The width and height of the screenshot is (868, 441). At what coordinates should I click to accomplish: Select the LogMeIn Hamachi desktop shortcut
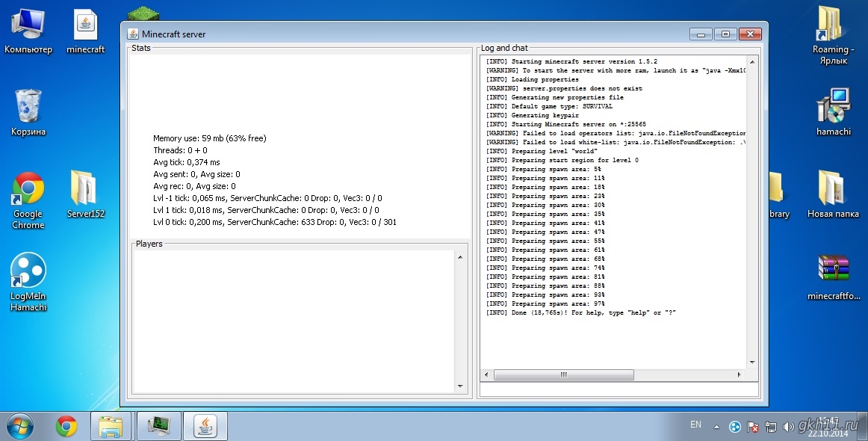click(x=28, y=282)
